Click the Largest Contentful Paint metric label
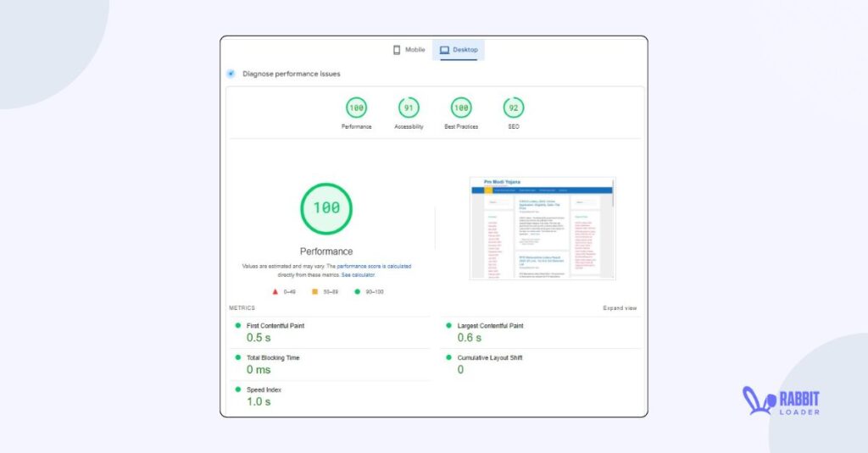The image size is (868, 453). coord(490,326)
